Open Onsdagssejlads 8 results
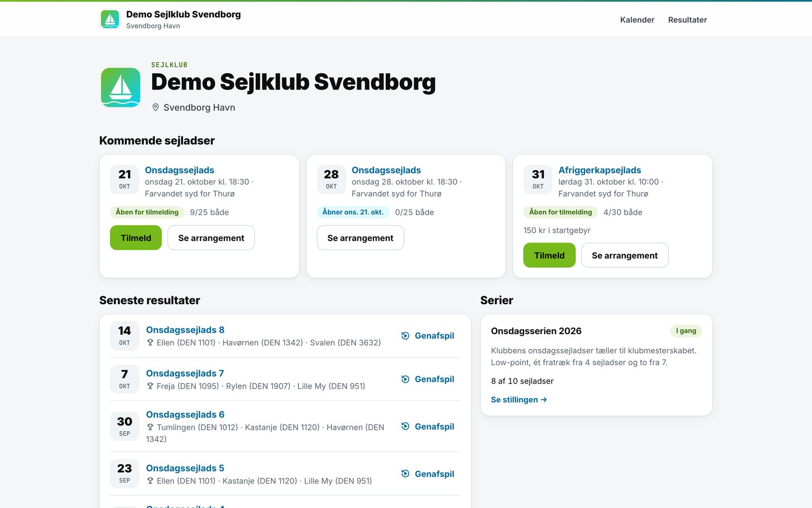812x508 pixels. coord(185,330)
